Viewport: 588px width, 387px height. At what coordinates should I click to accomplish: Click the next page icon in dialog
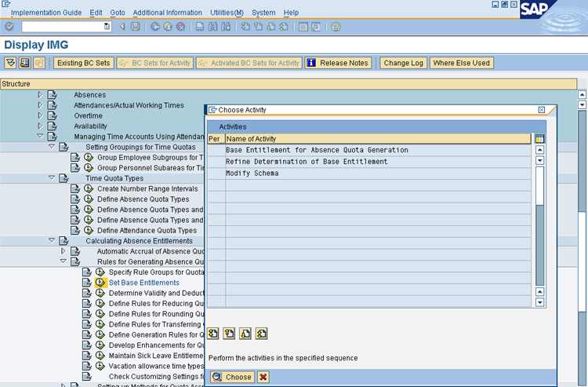click(245, 334)
